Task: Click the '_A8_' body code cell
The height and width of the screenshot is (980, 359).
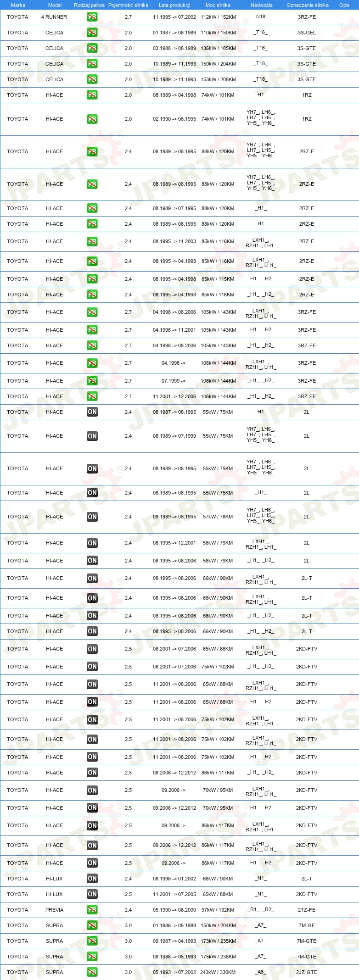Action: 261,972
